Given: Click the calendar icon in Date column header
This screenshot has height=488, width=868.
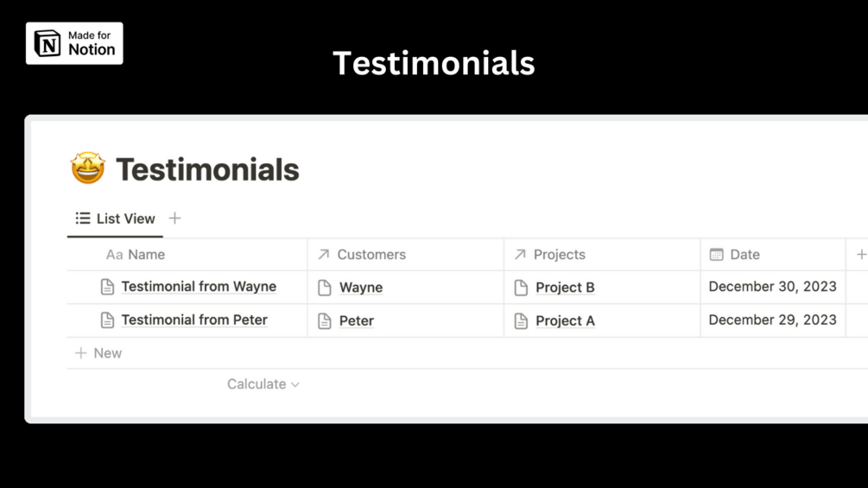Looking at the screenshot, I should coord(716,255).
